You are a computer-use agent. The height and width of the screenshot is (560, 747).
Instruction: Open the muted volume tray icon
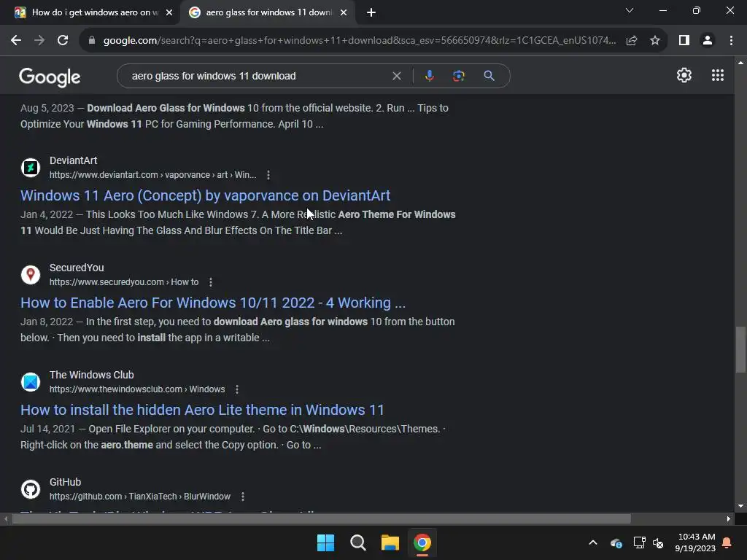pyautogui.click(x=658, y=542)
